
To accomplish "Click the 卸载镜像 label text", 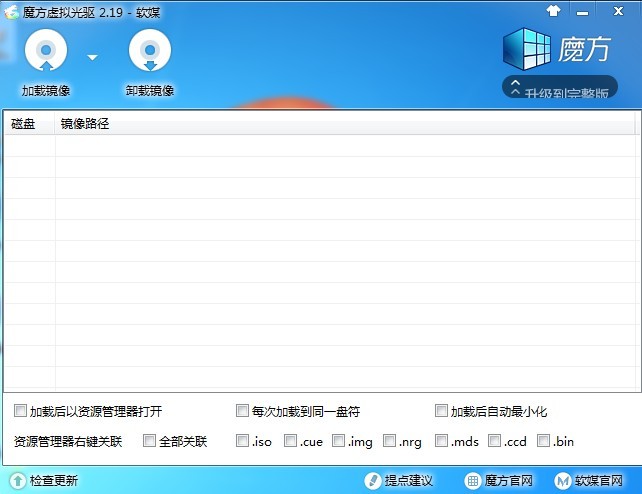I will [x=150, y=90].
